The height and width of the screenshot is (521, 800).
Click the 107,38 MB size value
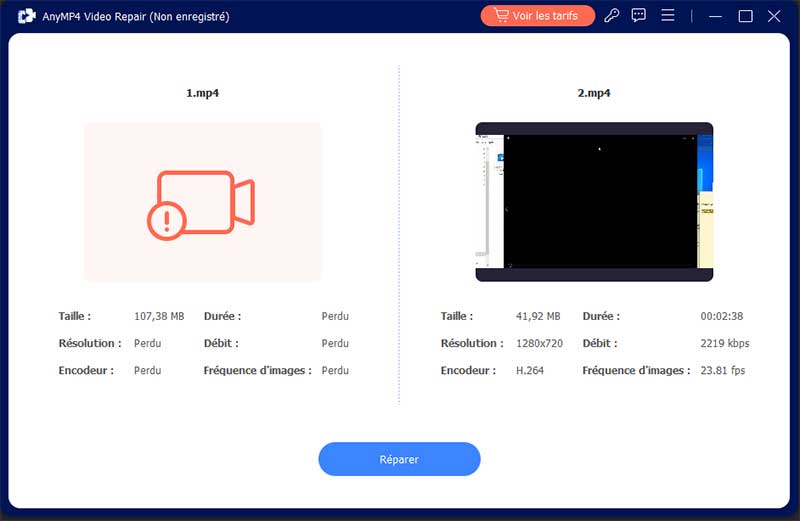(x=159, y=316)
